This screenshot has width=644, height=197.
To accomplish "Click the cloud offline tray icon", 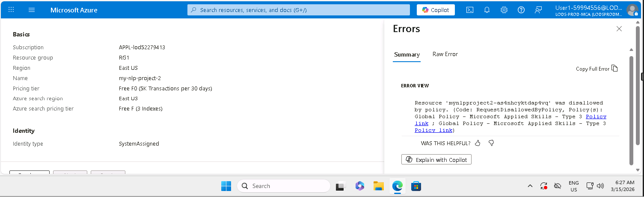I will pyautogui.click(x=557, y=186).
